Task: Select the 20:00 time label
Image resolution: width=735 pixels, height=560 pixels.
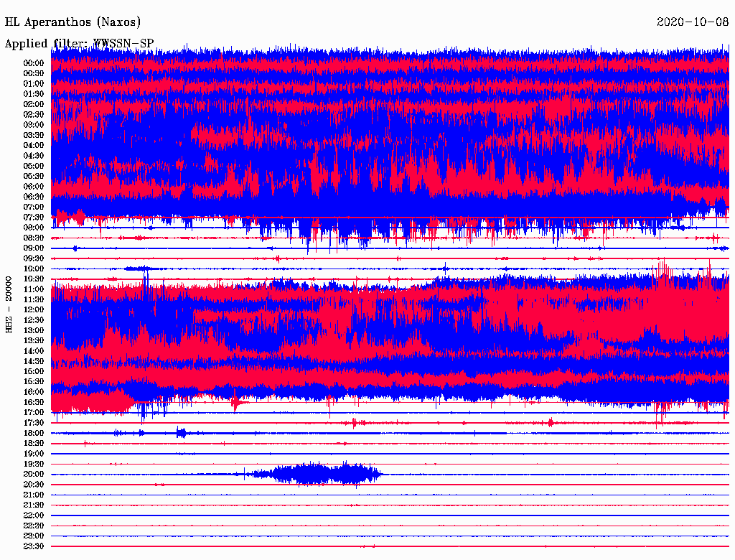Action: point(34,474)
